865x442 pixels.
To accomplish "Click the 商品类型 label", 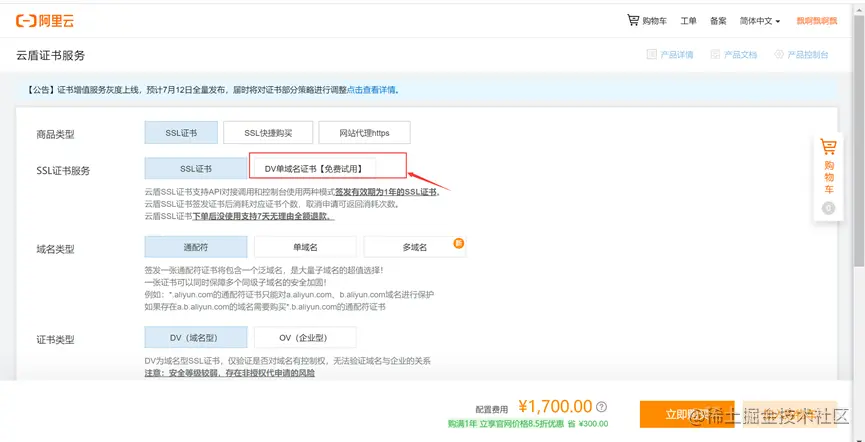I will pyautogui.click(x=55, y=134).
